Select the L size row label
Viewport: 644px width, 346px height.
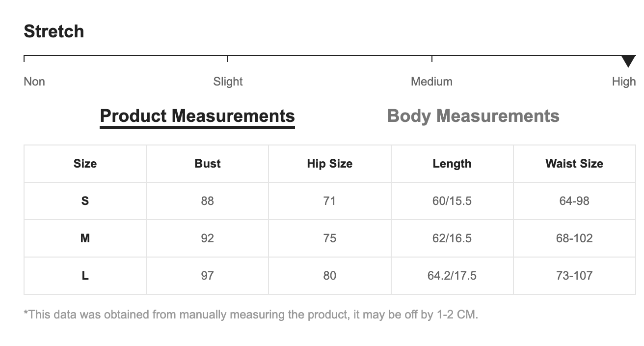pos(85,276)
